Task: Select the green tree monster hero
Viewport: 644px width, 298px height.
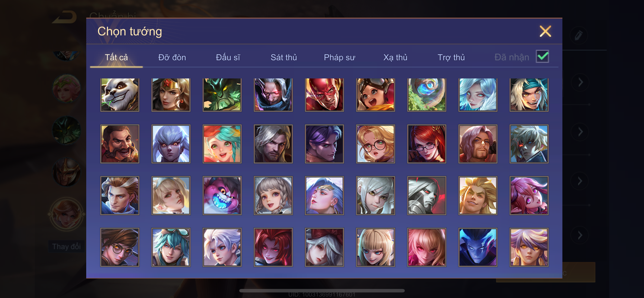Action: coord(222,95)
